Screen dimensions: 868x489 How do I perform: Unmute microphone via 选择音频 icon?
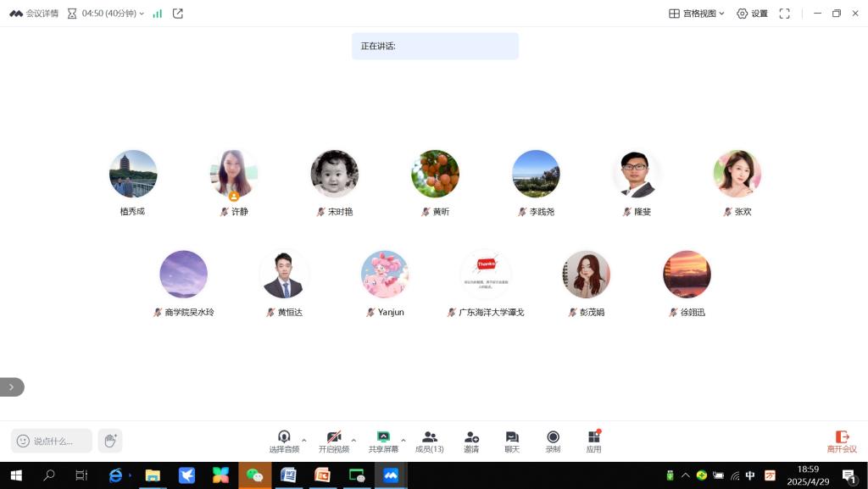[283, 436]
